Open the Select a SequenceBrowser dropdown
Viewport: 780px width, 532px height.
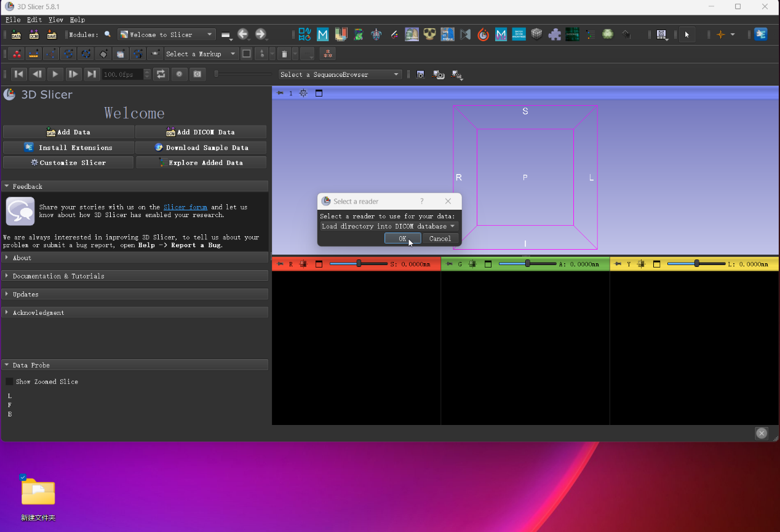[x=340, y=74]
